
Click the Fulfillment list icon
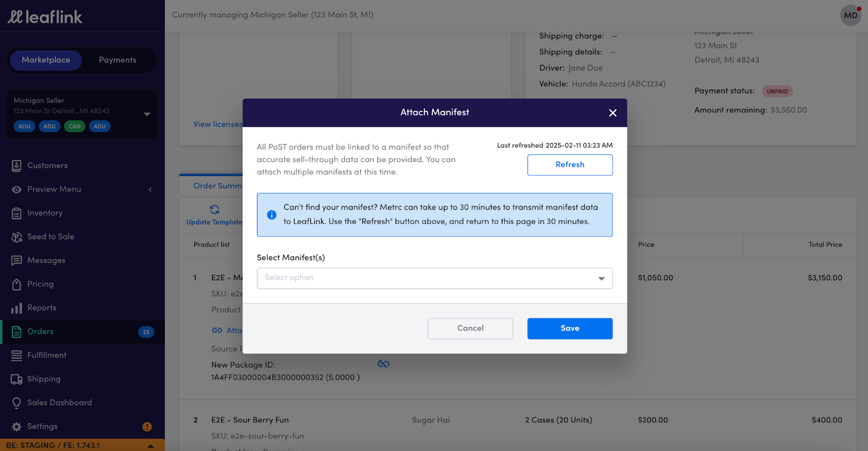17,356
